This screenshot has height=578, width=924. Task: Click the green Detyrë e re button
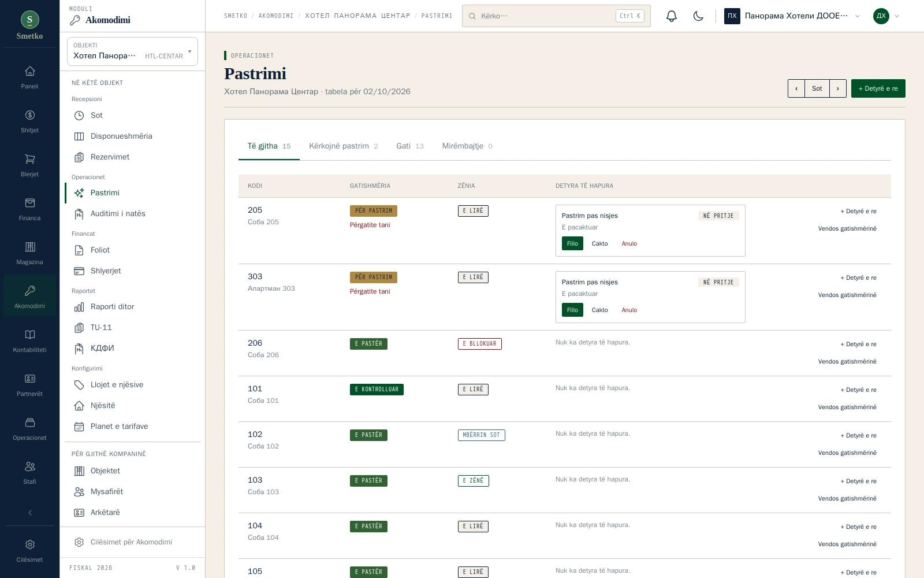pyautogui.click(x=878, y=88)
